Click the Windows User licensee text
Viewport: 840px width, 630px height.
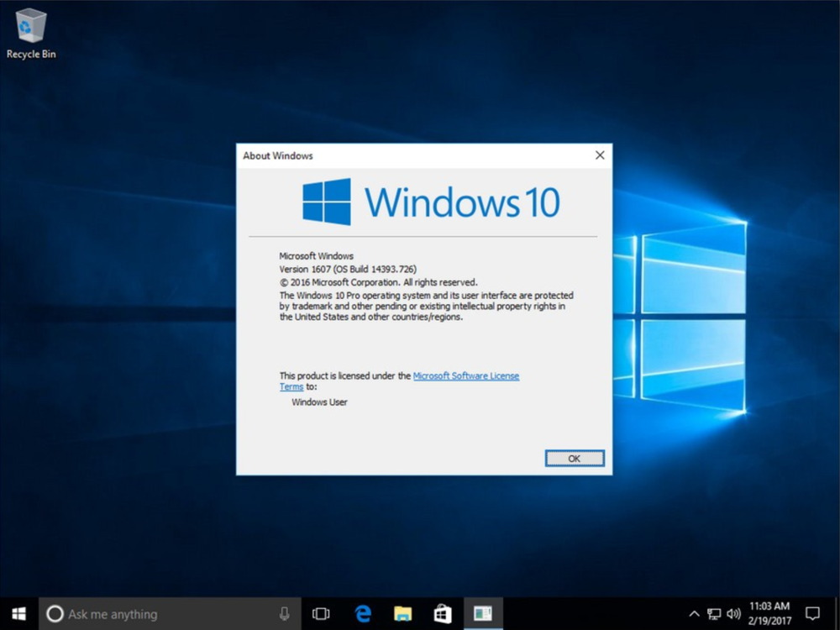point(319,402)
